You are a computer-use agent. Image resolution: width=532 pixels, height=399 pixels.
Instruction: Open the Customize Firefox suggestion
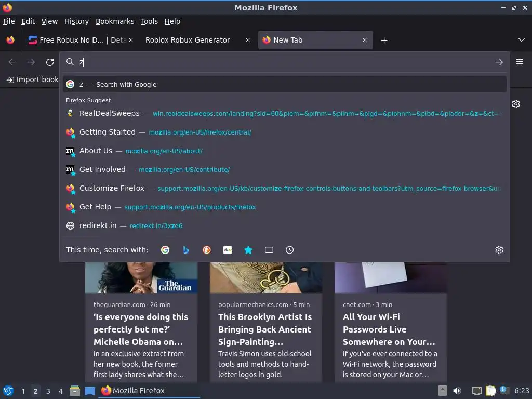tap(284, 188)
